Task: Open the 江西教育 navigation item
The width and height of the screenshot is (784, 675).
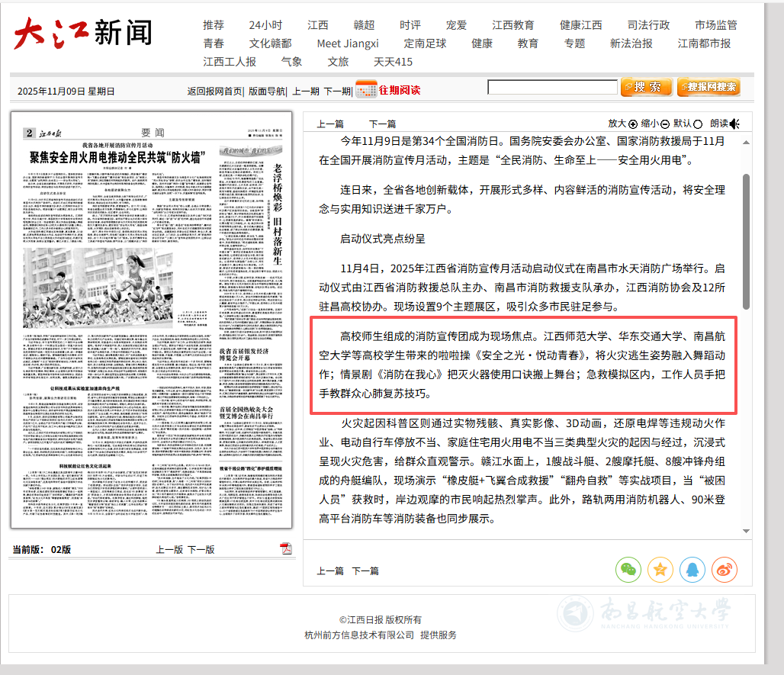Action: tap(513, 25)
